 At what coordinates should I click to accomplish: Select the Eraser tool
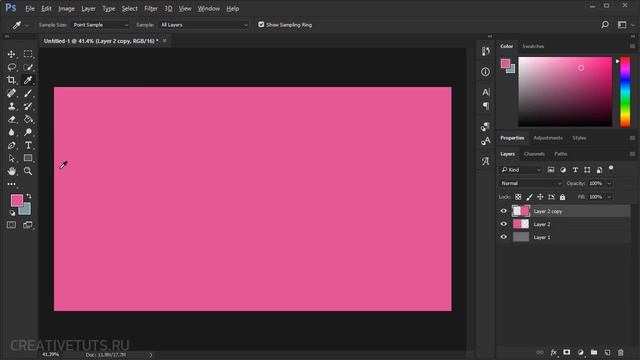coord(11,119)
